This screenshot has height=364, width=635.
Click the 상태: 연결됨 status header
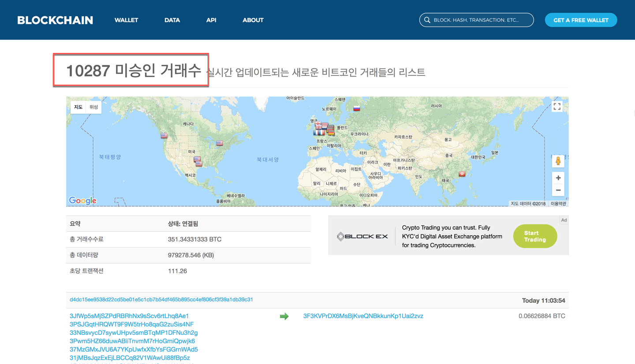(183, 224)
